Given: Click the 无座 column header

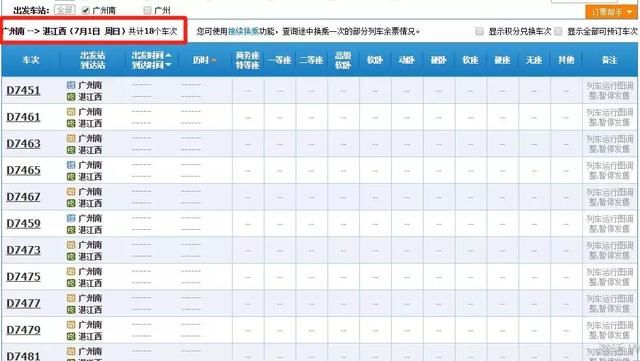Looking at the screenshot, I should (x=534, y=60).
